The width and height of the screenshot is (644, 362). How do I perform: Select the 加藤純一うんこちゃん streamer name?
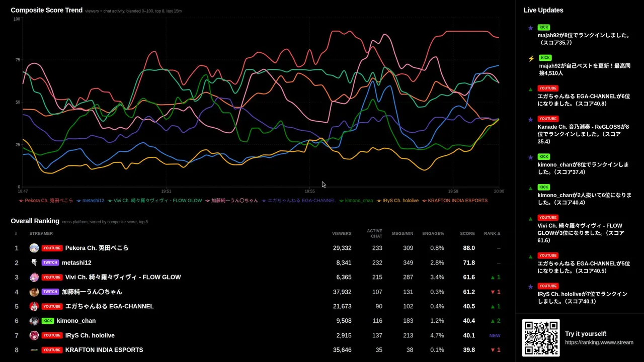point(92,292)
